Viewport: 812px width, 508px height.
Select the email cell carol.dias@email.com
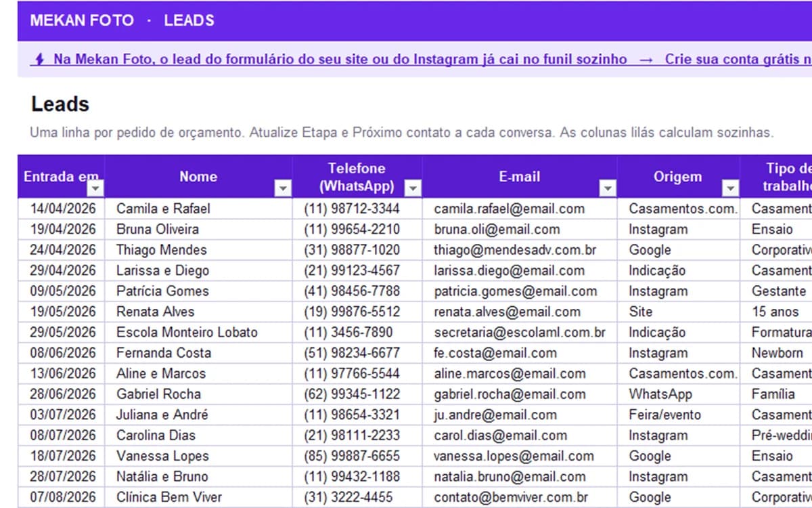(519, 436)
